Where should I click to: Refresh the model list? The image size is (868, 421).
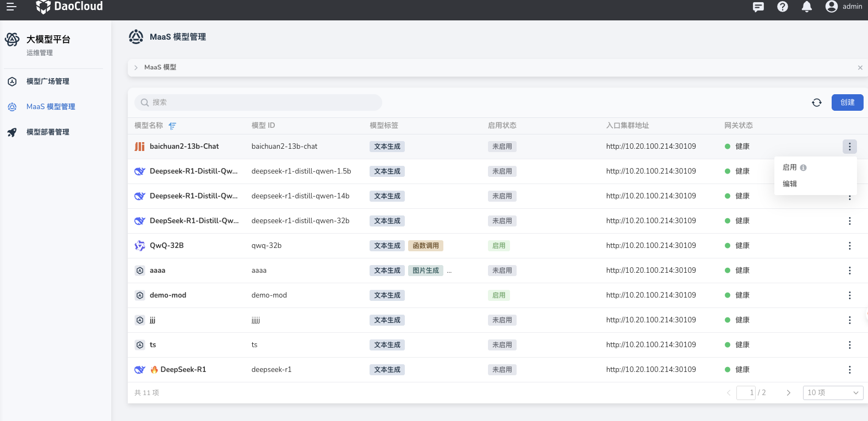tap(817, 102)
